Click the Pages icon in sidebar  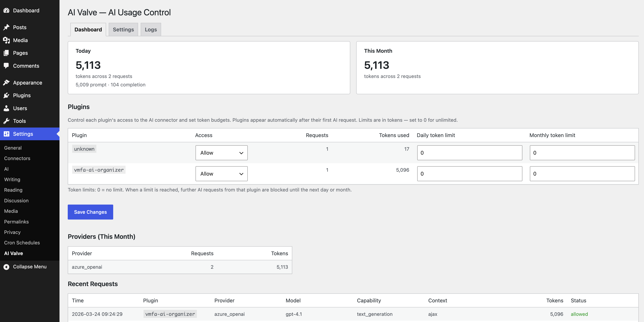(7, 53)
